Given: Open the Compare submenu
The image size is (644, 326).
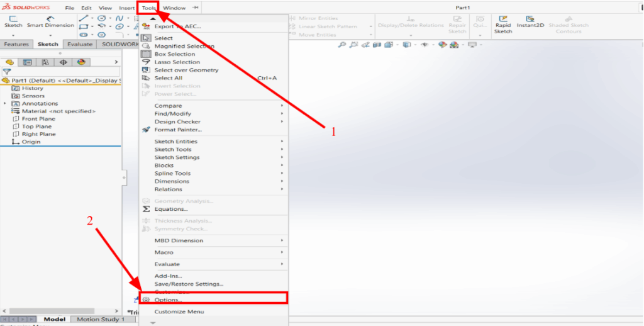Looking at the screenshot, I should (x=214, y=106).
